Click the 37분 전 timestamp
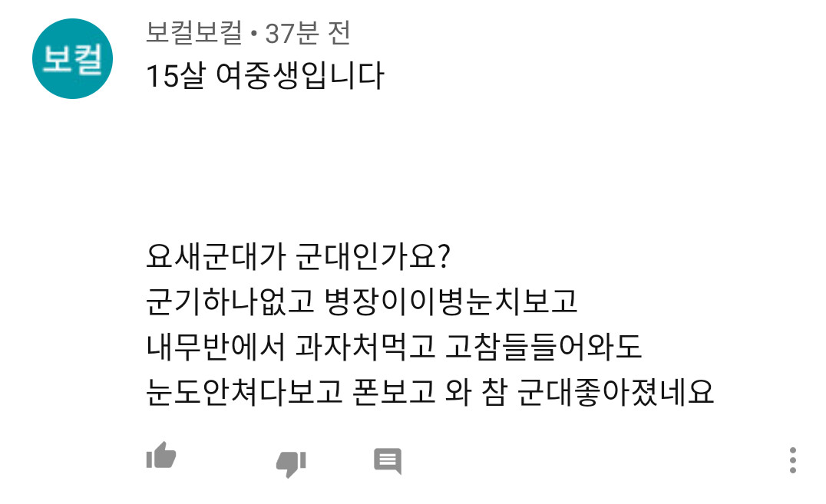Screen dimensions: 826x504 pos(308,33)
